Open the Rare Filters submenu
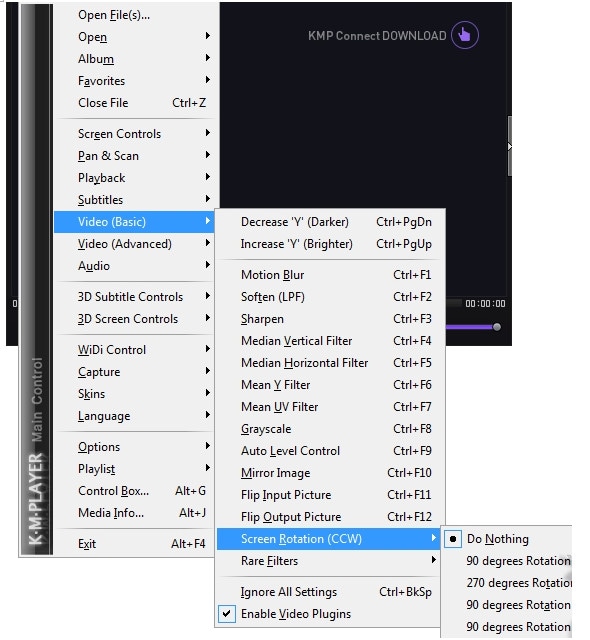Screen dimensions: 590x640 (x=328, y=561)
